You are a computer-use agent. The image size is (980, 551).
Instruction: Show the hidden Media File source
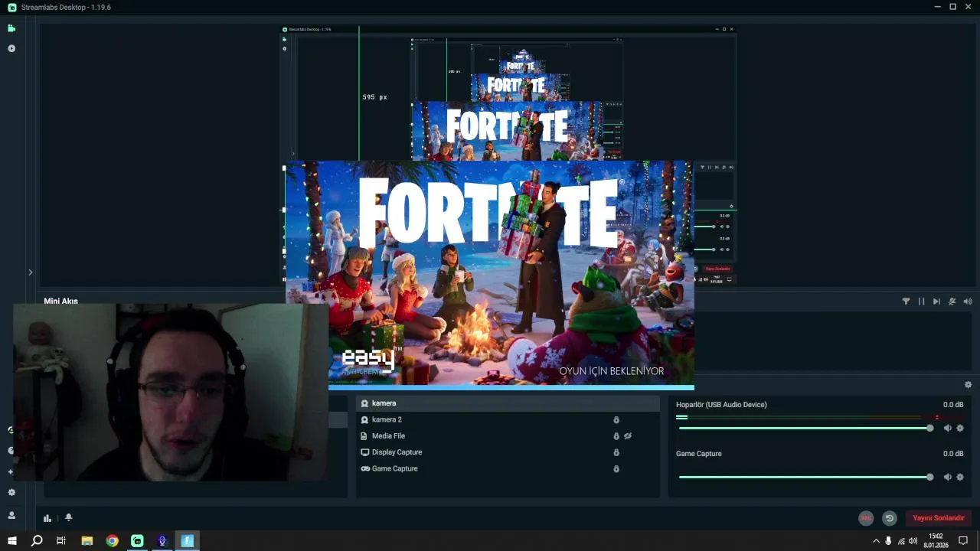(628, 436)
